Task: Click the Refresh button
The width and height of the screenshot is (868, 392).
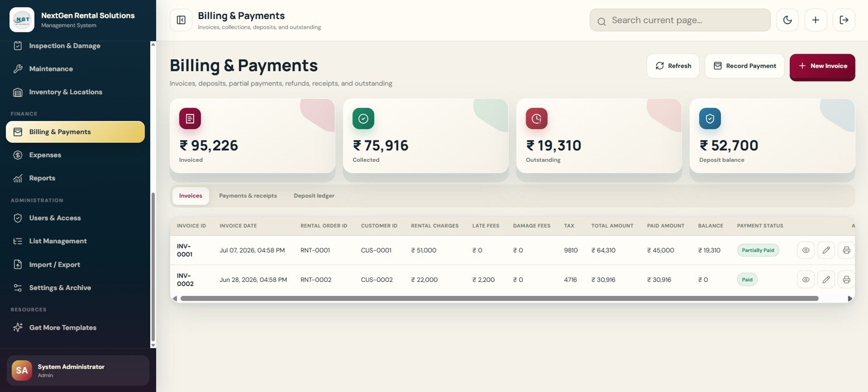Action: click(x=673, y=66)
